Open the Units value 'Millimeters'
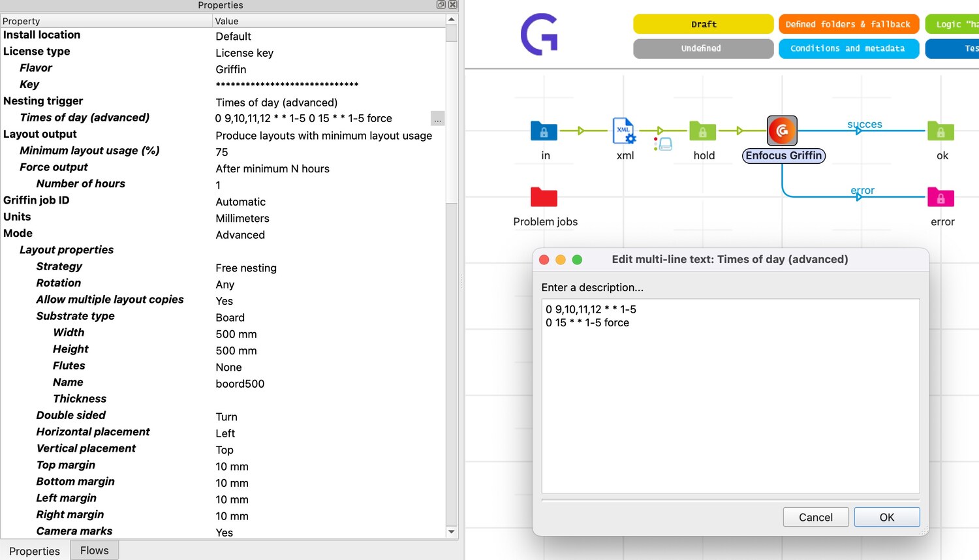This screenshot has width=979, height=560. click(242, 218)
